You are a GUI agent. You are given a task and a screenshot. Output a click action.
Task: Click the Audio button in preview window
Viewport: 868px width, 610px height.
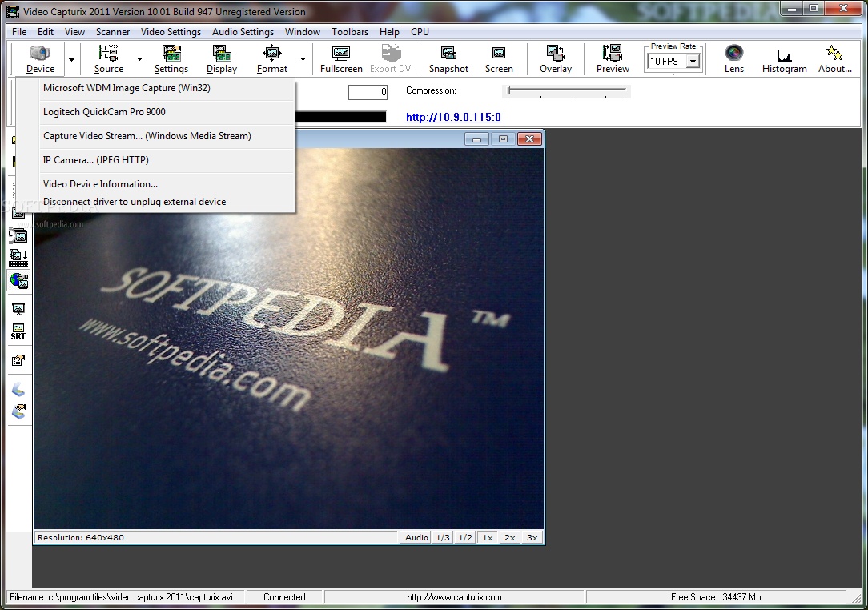point(416,537)
